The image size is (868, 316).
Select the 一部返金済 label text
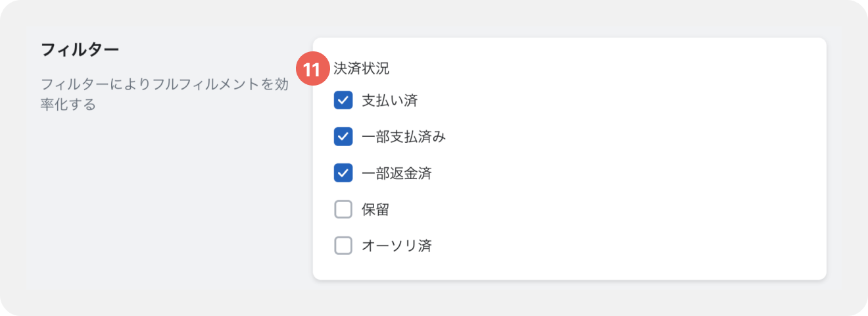pyautogui.click(x=397, y=173)
